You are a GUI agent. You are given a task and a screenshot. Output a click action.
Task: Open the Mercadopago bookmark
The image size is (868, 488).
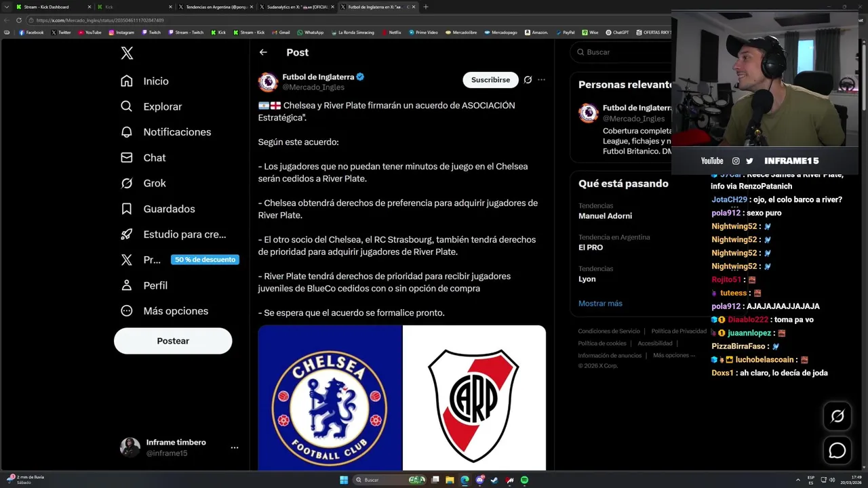(x=500, y=33)
